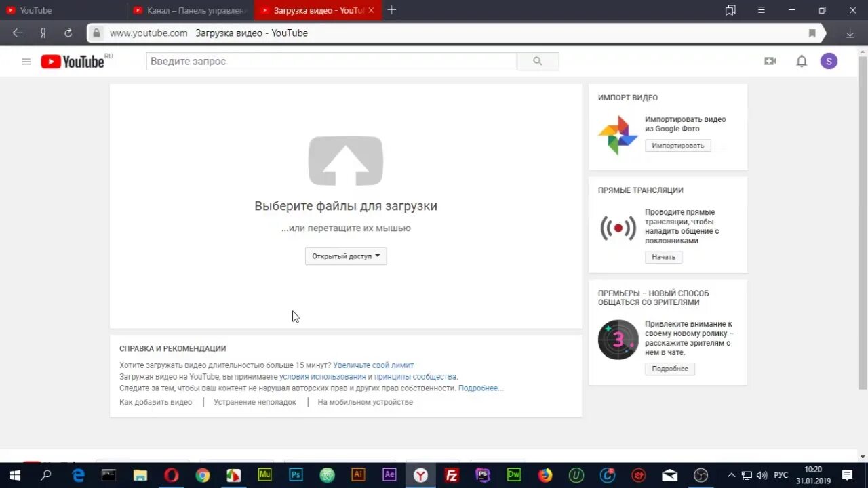
Task: Open Dreamweaver from the taskbar
Action: tap(514, 475)
